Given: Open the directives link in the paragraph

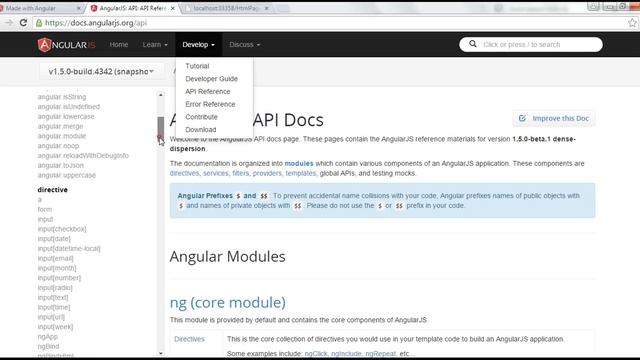Looking at the screenshot, I should [184, 173].
